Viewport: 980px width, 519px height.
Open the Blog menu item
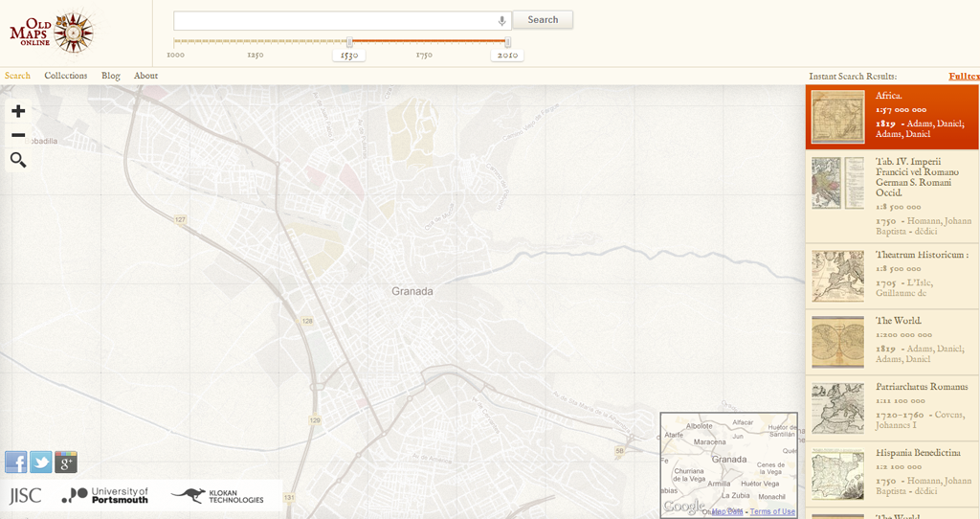coord(111,76)
